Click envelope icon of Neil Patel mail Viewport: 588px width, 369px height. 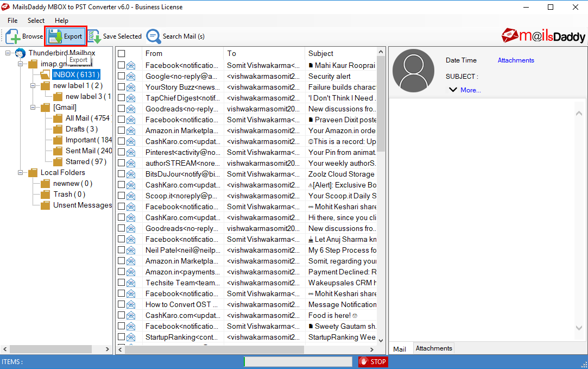click(131, 251)
